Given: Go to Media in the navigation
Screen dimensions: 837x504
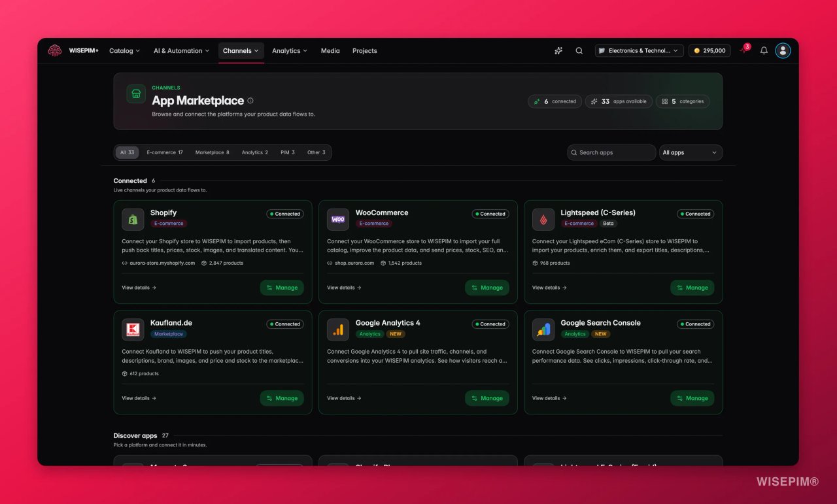Looking at the screenshot, I should pyautogui.click(x=330, y=50).
